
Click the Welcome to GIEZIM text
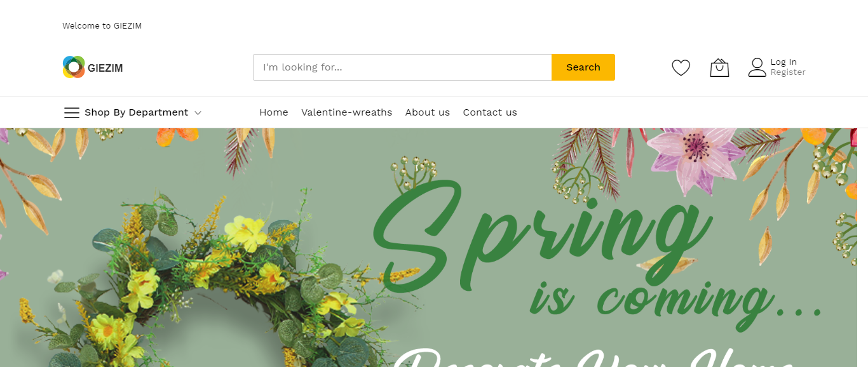pos(102,26)
